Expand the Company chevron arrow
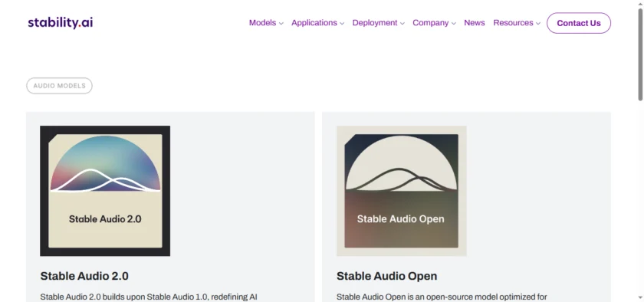This screenshot has height=302, width=644. [x=453, y=24]
